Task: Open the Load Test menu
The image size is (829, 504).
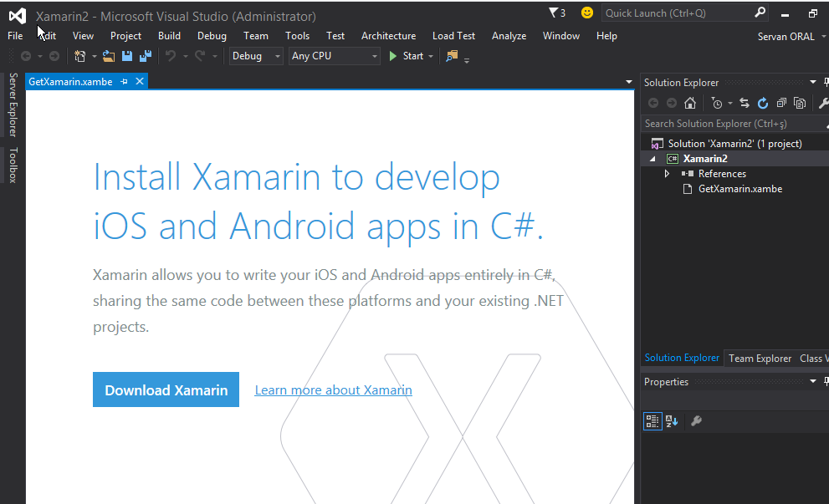Action: click(x=453, y=36)
